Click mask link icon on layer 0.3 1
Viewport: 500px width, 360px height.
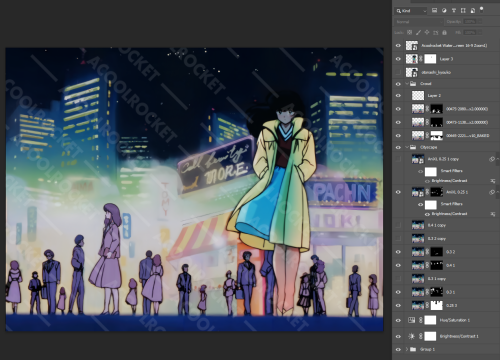427,292
